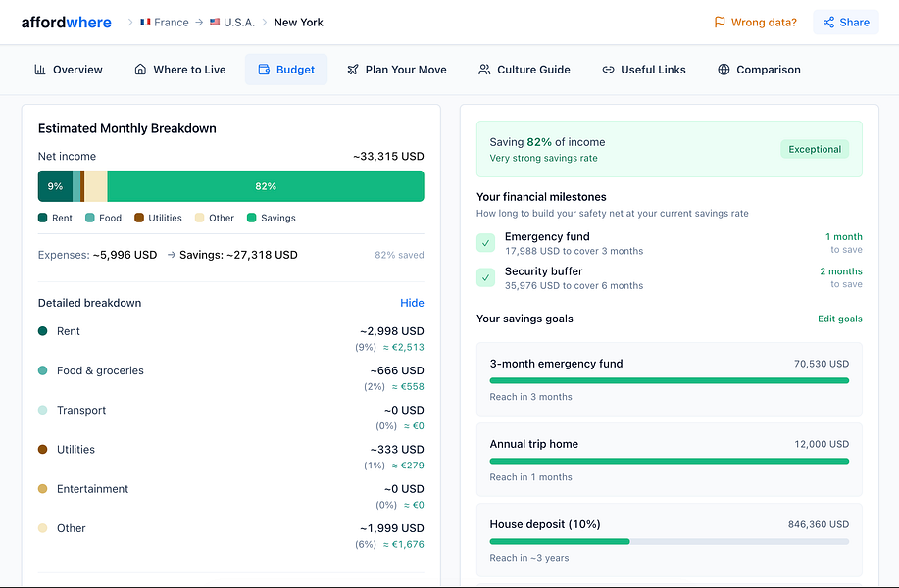The width and height of the screenshot is (899, 588).
Task: Click Reach in ~3 years text
Action: 529,558
